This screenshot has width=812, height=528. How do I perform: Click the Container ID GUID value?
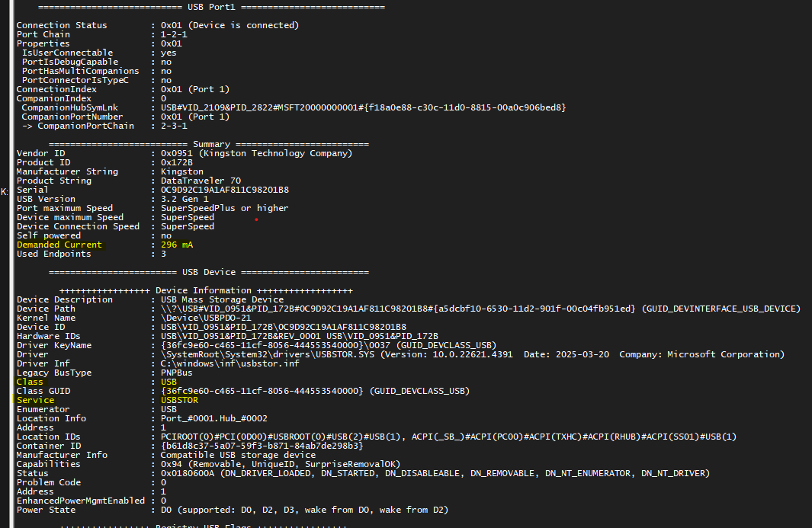[262, 446]
